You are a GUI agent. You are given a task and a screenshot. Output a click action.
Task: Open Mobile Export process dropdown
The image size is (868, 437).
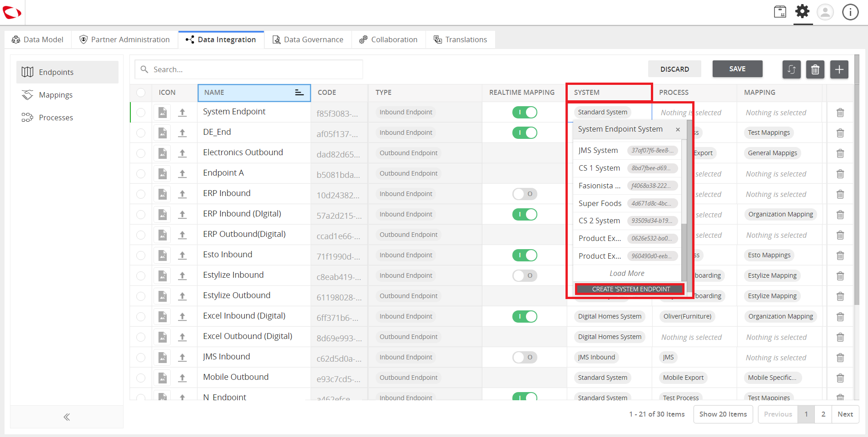tap(683, 378)
